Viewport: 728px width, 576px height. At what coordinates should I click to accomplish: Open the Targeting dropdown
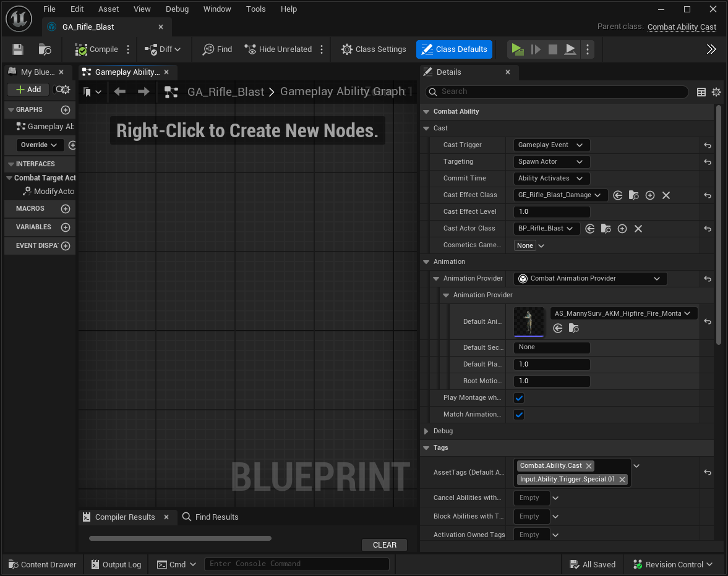click(551, 162)
